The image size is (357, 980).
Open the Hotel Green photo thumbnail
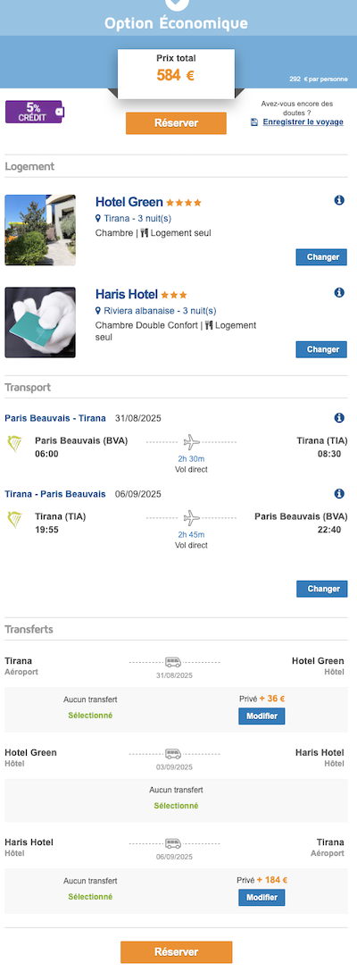pos(40,230)
